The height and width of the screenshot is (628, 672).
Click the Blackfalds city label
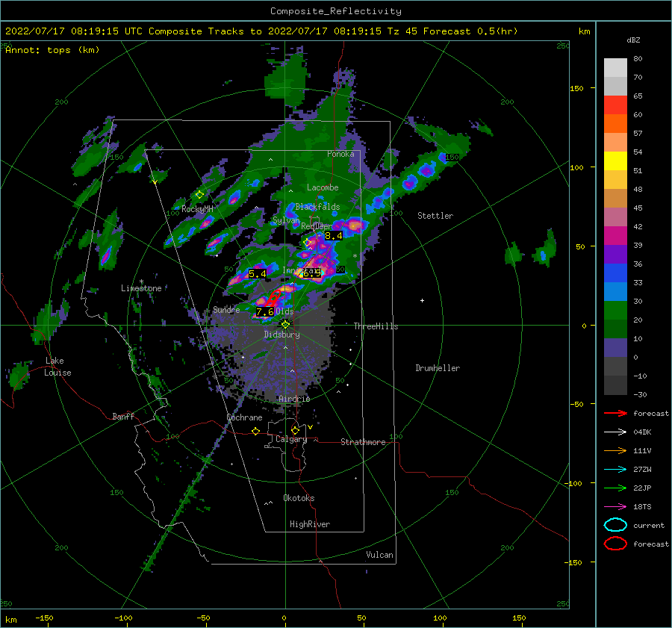click(x=317, y=207)
